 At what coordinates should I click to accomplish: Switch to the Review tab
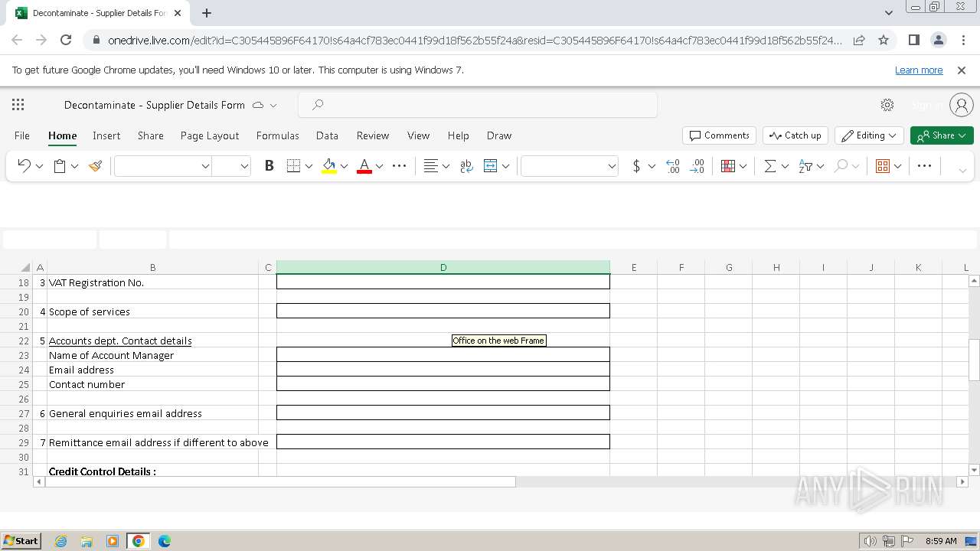coord(373,135)
